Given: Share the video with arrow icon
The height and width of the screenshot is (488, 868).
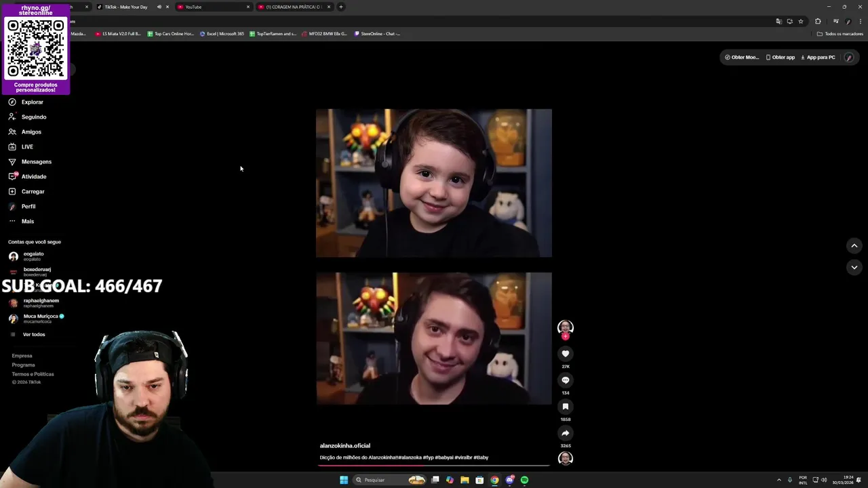Looking at the screenshot, I should click(x=566, y=433).
